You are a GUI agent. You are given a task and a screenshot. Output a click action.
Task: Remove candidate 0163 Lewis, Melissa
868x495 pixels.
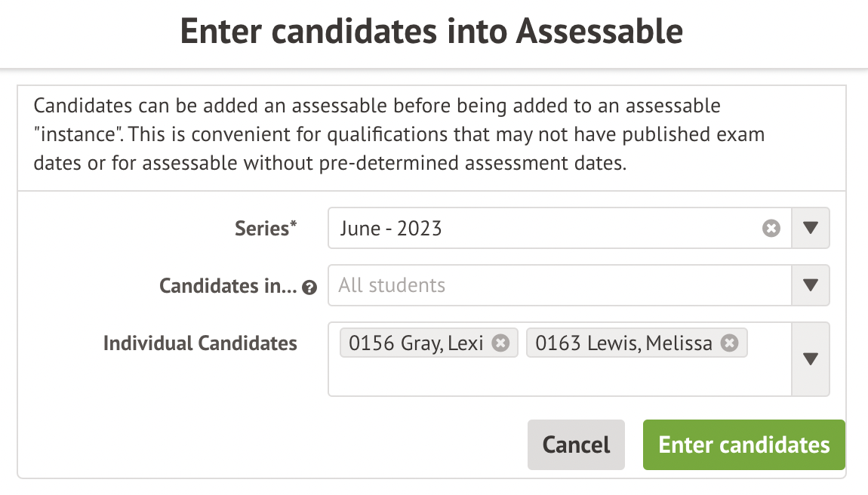[728, 343]
